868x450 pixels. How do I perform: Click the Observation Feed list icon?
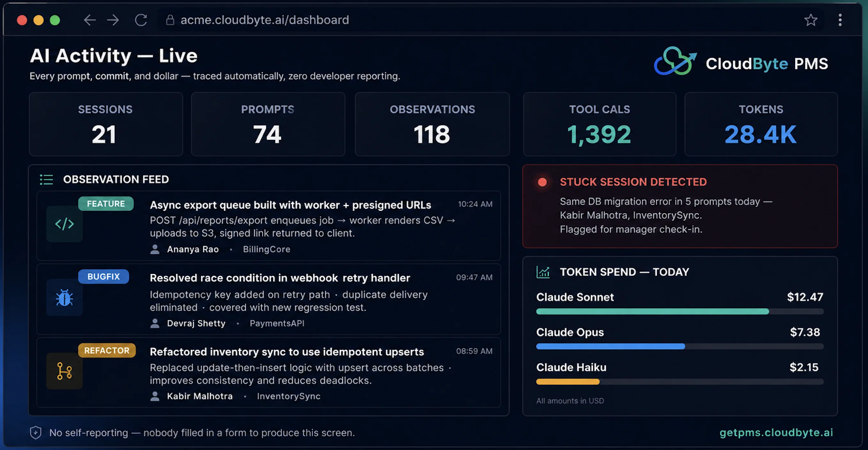46,179
